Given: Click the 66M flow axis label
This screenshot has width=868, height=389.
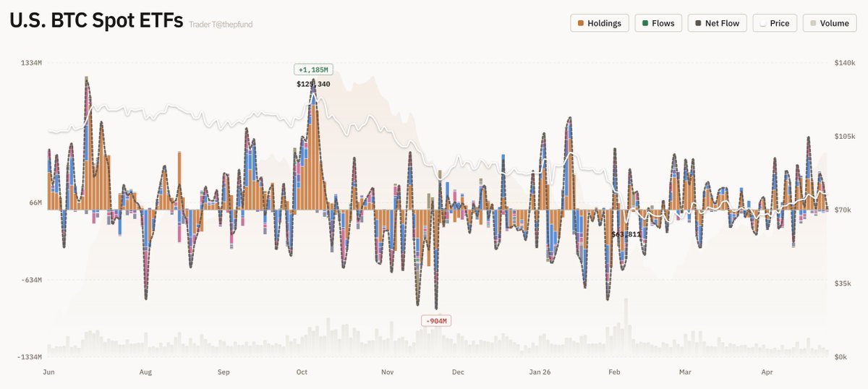Looking at the screenshot, I should coord(35,203).
